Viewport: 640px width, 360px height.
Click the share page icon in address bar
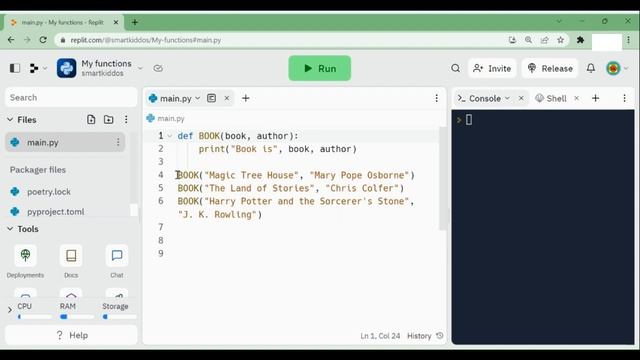pyautogui.click(x=544, y=40)
